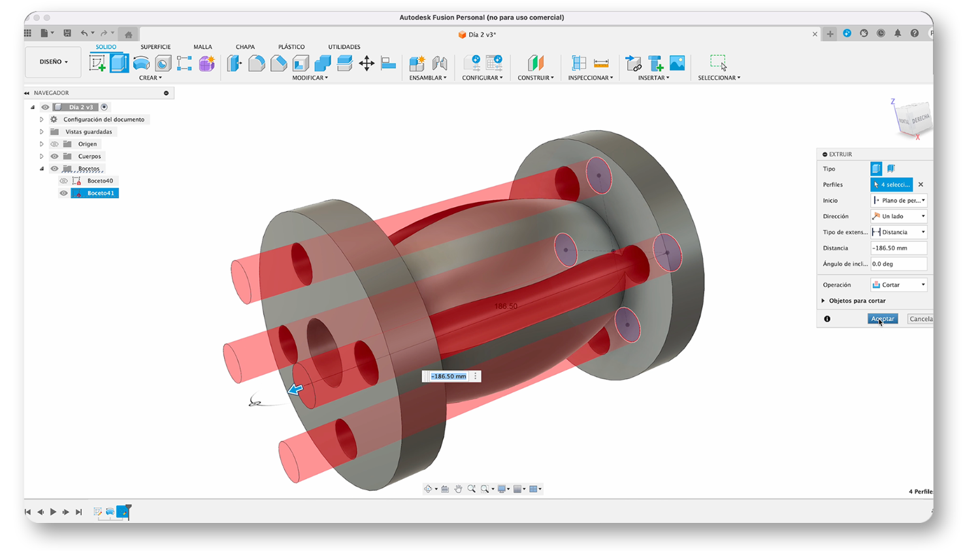Select the Interference inspect tool
The height and width of the screenshot is (551, 980).
[579, 63]
